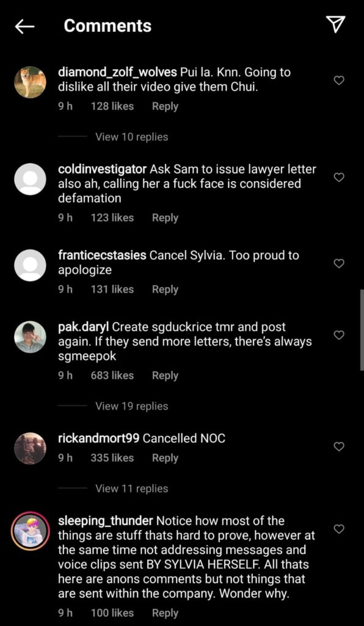Tap the heart on rickandmort99's comment
The image size is (364, 626).
pyautogui.click(x=338, y=447)
